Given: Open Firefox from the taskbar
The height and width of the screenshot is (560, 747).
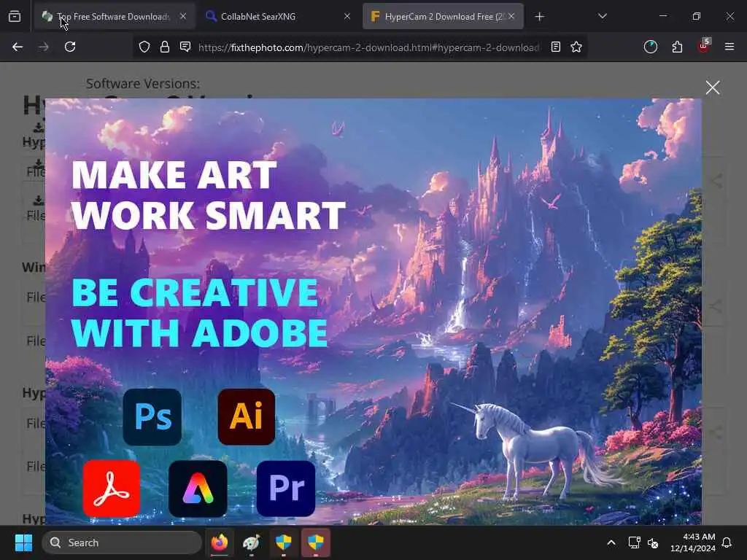Looking at the screenshot, I should (219, 542).
